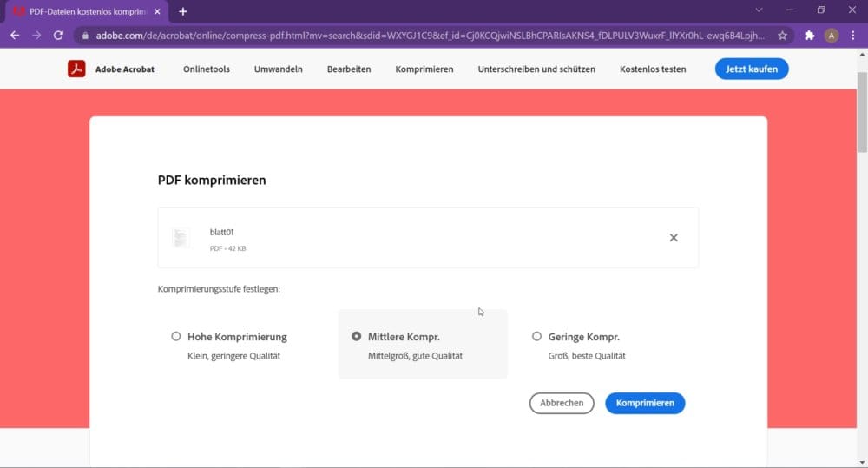
Task: Select Geringe Kompr. radio button
Action: (536, 336)
